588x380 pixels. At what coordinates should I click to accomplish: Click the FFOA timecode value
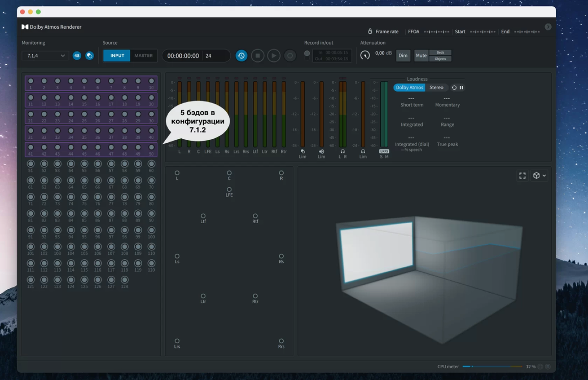coord(437,32)
